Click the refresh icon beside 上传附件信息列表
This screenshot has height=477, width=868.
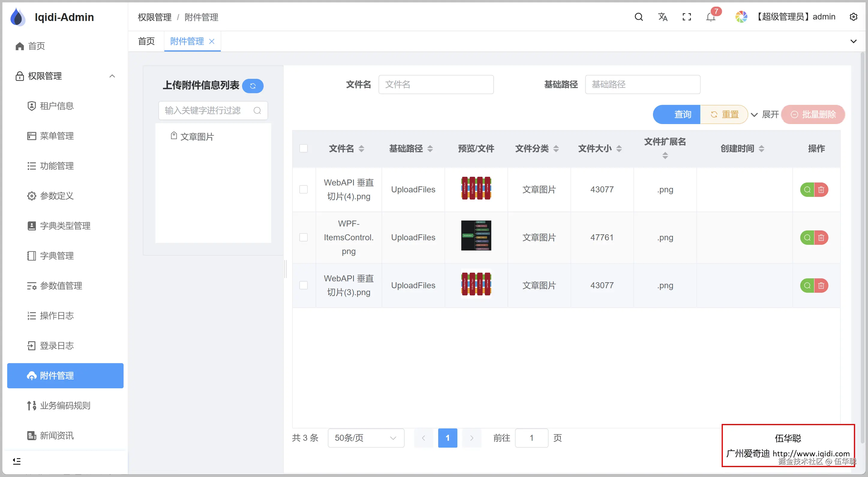(253, 86)
